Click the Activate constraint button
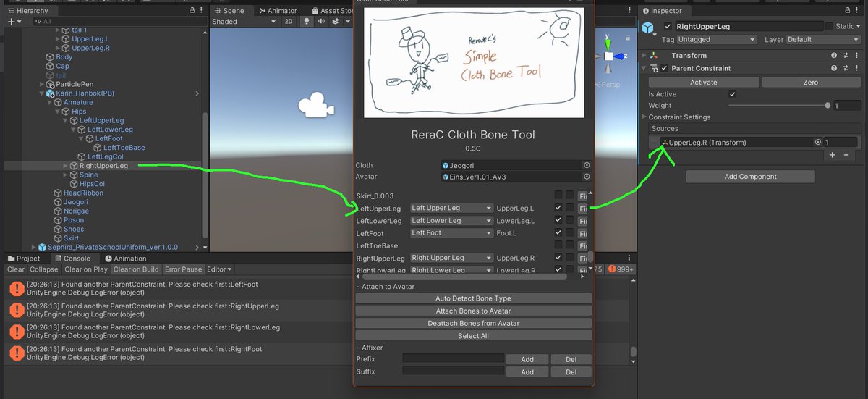This screenshot has height=399, width=868. coord(703,83)
